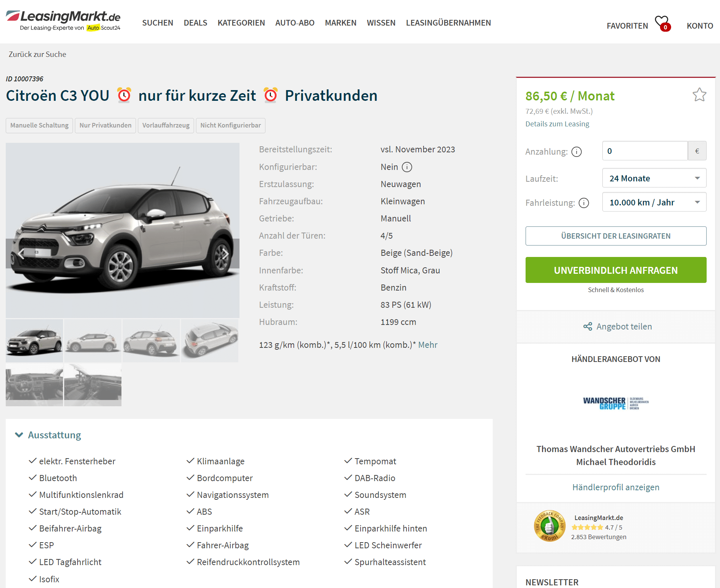Open info icon next to Fahrleistung
Image resolution: width=720 pixels, height=588 pixels.
coord(584,203)
